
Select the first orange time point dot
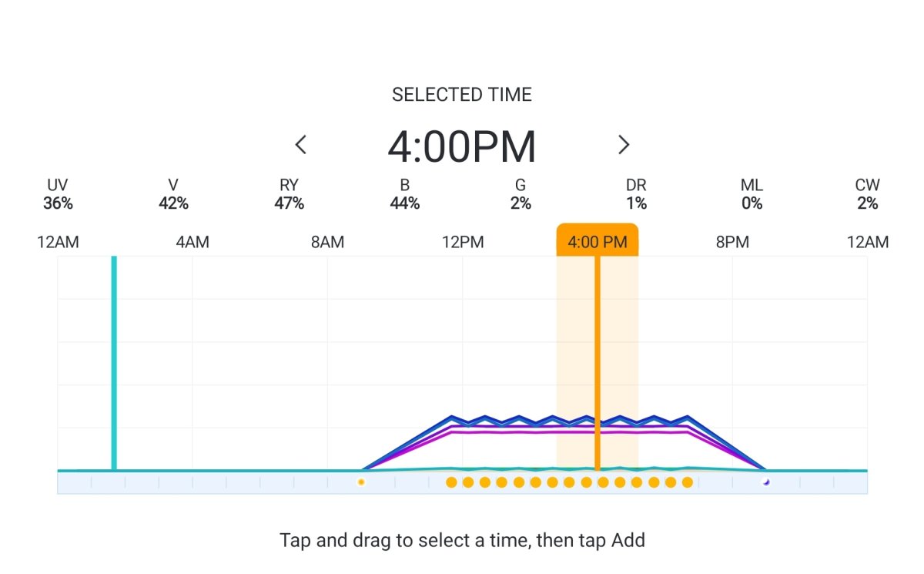click(451, 482)
